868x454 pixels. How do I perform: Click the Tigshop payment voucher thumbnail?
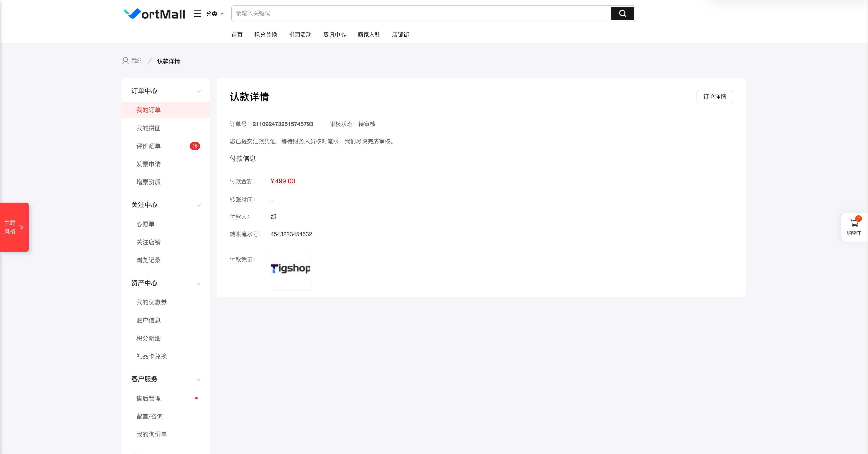[x=291, y=271]
